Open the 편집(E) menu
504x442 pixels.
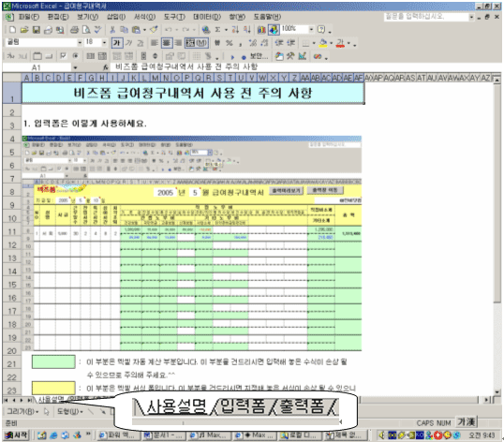pos(58,17)
